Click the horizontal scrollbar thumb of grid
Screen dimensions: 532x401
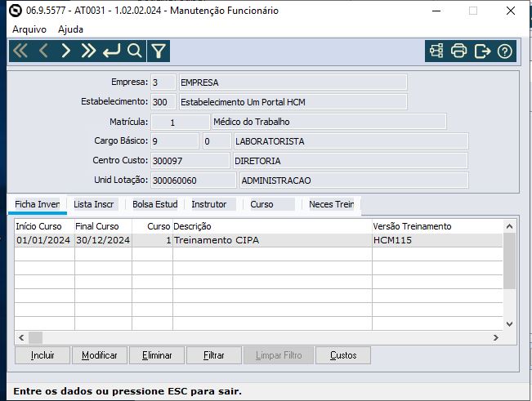36,337
